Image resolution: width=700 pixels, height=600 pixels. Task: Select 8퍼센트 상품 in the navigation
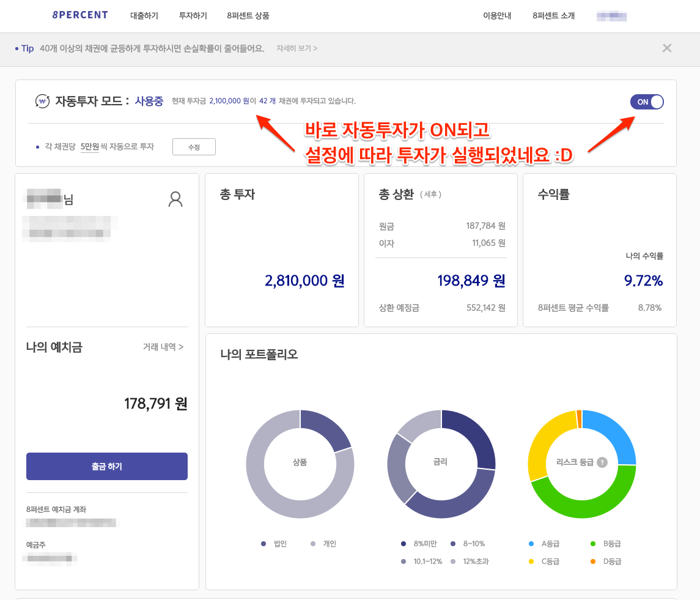coord(249,15)
